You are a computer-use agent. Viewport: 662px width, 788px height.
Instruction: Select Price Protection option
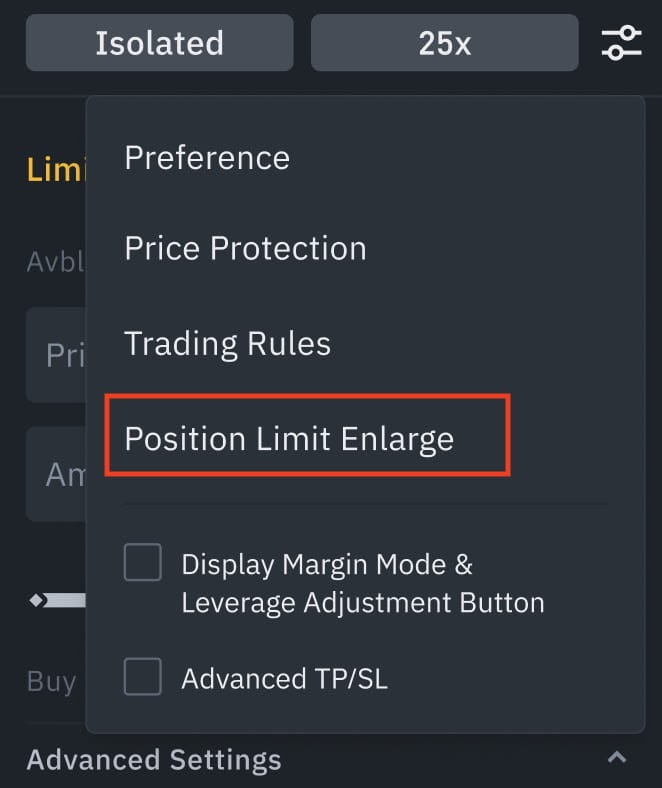tap(245, 248)
